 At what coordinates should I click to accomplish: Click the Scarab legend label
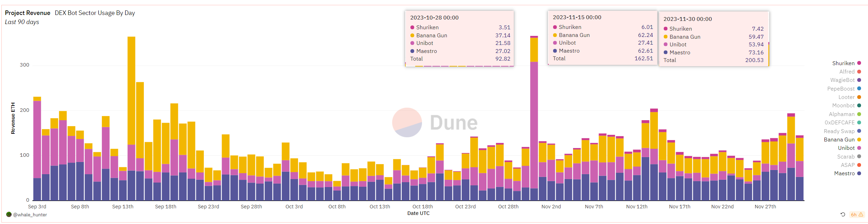[846, 157]
